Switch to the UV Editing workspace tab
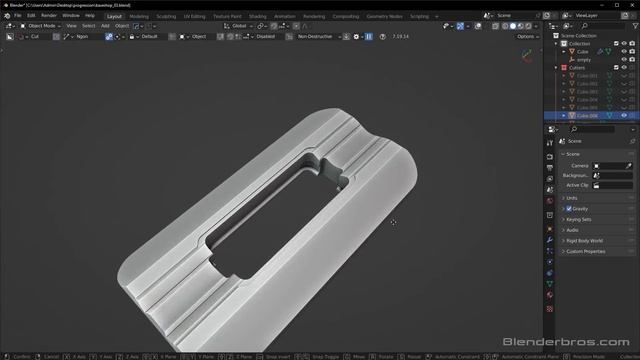The width and height of the screenshot is (640, 360). (x=194, y=16)
